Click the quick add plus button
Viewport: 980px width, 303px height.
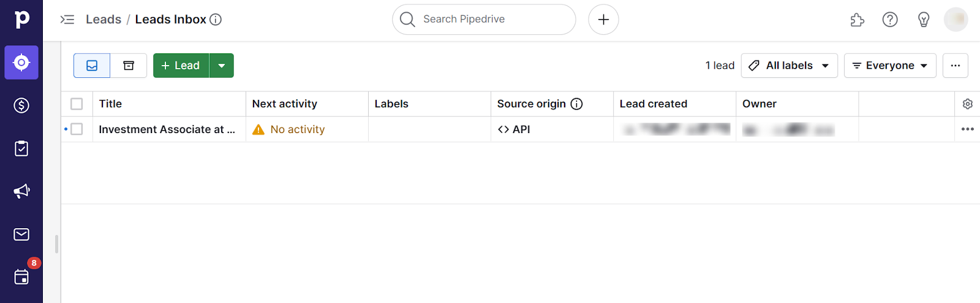coord(603,20)
